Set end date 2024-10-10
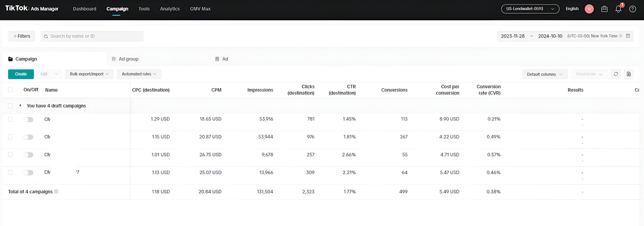 [x=550, y=36]
